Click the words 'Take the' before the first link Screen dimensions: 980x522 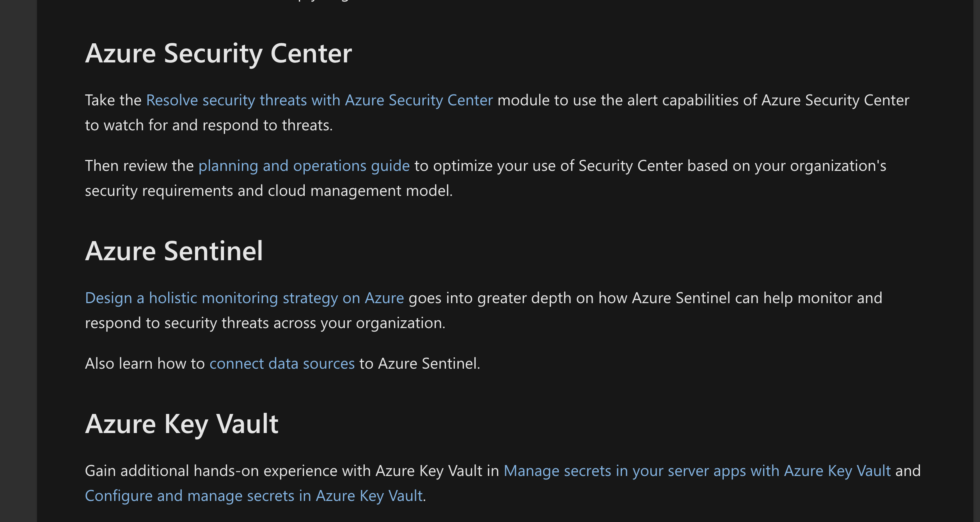point(113,100)
